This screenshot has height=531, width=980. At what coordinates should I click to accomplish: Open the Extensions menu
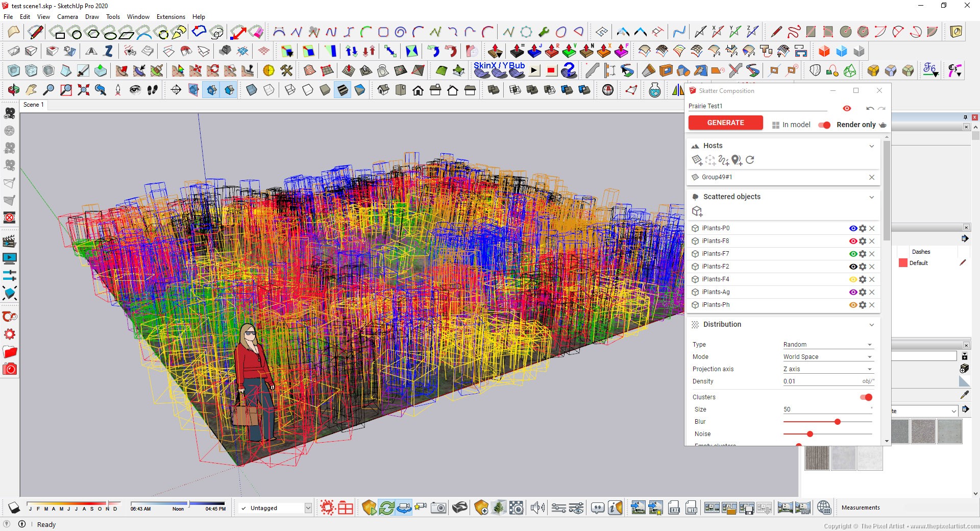170,17
